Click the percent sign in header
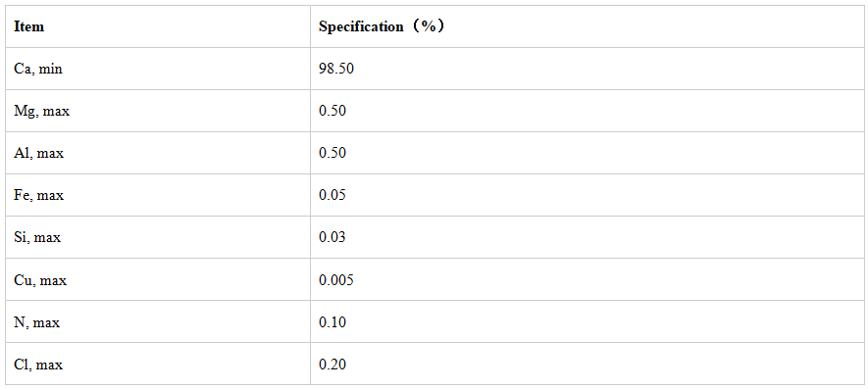 tap(426, 26)
